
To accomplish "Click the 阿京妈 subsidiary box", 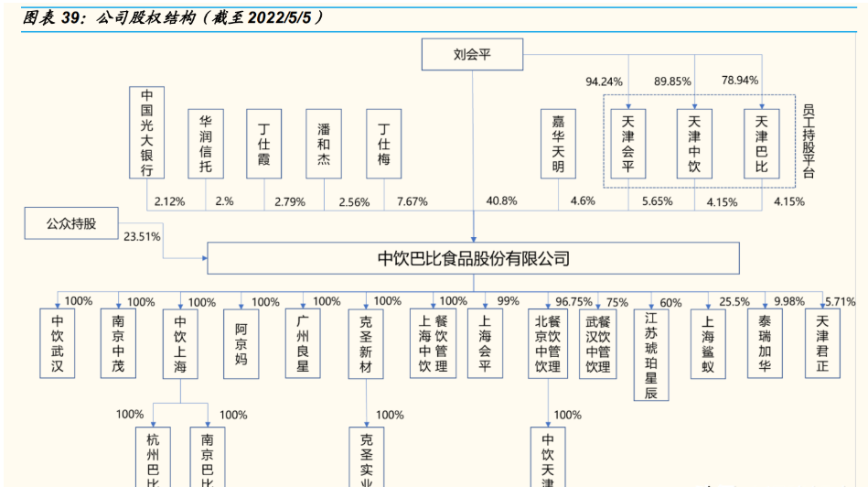I will (x=241, y=344).
